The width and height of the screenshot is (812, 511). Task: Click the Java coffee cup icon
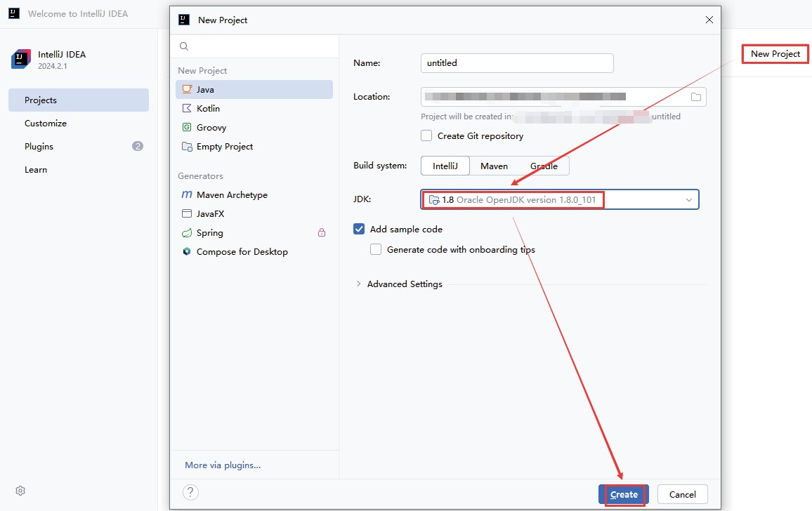tap(187, 89)
